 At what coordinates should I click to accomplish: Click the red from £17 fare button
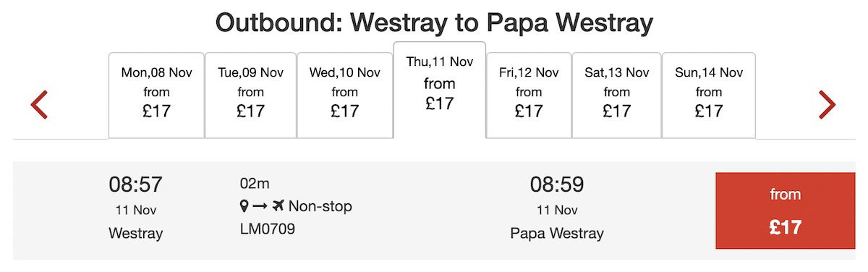tap(786, 211)
